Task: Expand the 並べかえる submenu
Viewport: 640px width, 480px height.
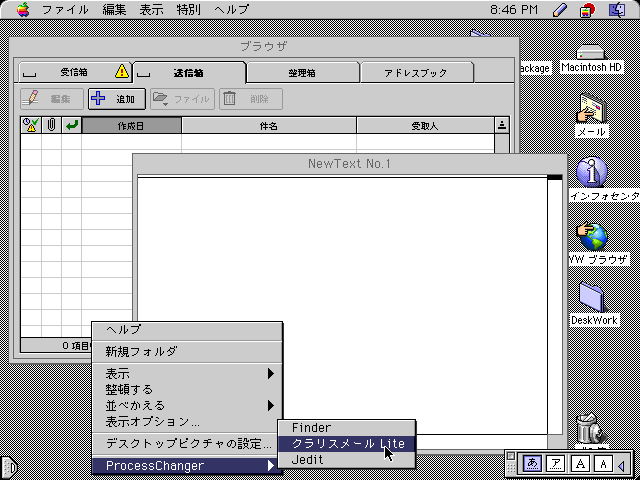Action: 187,405
